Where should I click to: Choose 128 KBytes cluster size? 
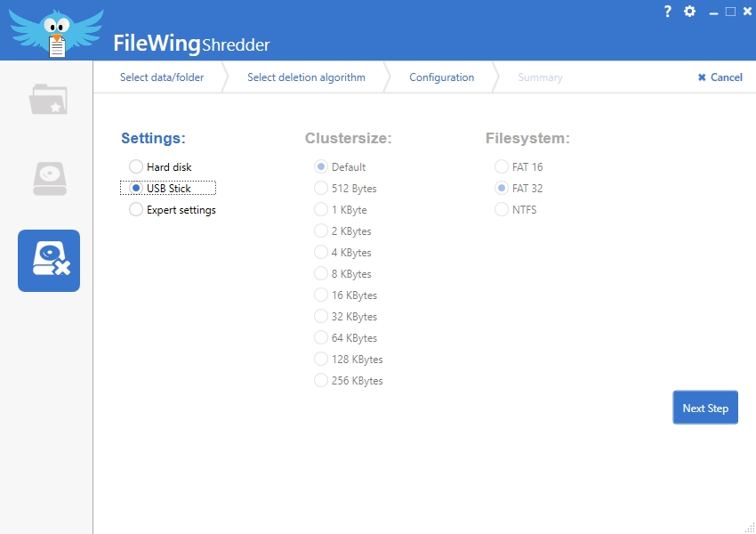[348, 360]
